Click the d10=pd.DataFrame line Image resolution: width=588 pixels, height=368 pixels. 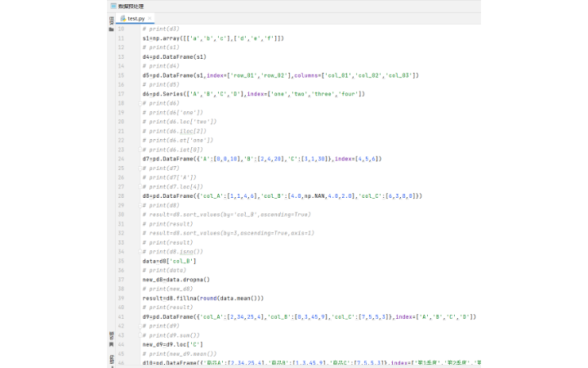(311, 363)
